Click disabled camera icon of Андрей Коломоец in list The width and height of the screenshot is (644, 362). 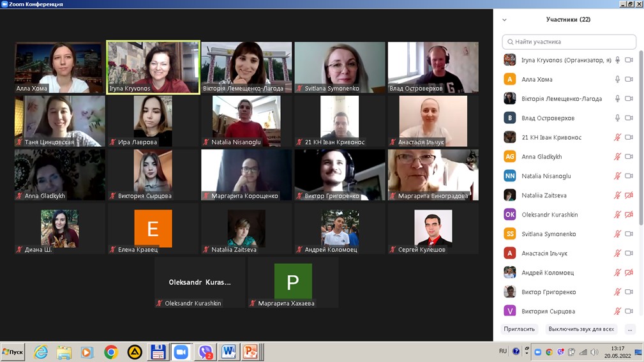(629, 273)
